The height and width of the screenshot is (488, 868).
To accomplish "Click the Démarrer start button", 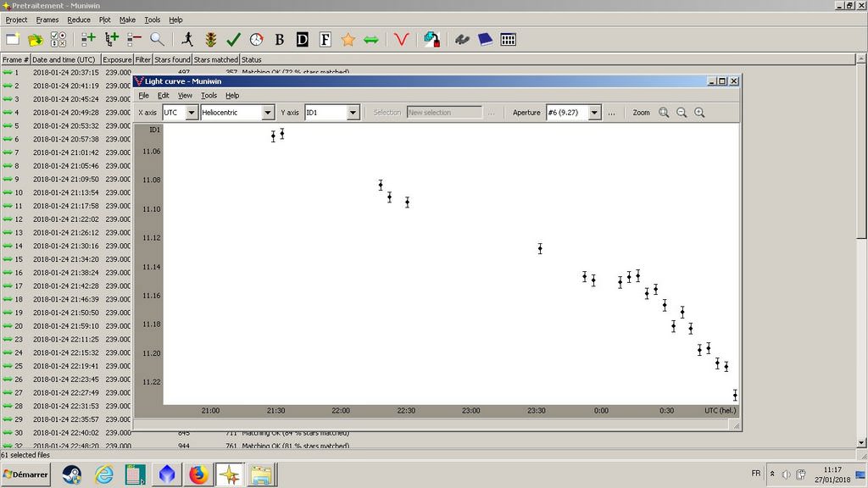I will (25, 474).
